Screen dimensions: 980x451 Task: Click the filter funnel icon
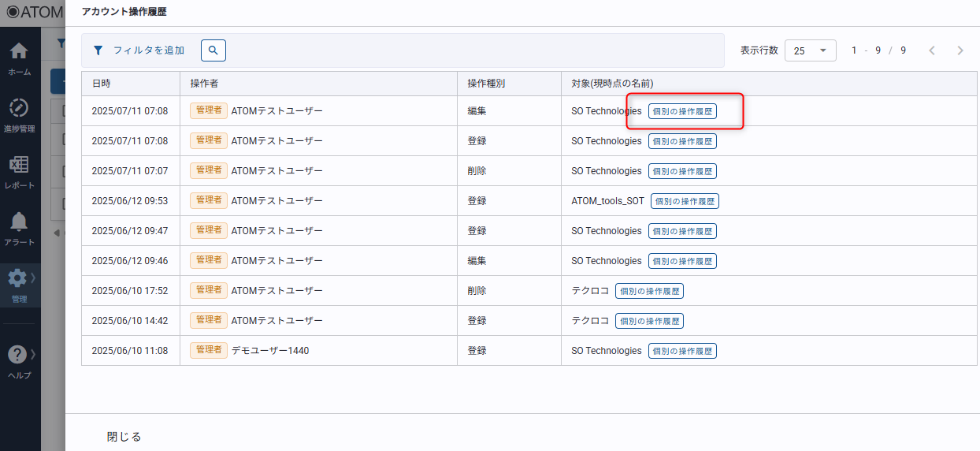point(98,50)
